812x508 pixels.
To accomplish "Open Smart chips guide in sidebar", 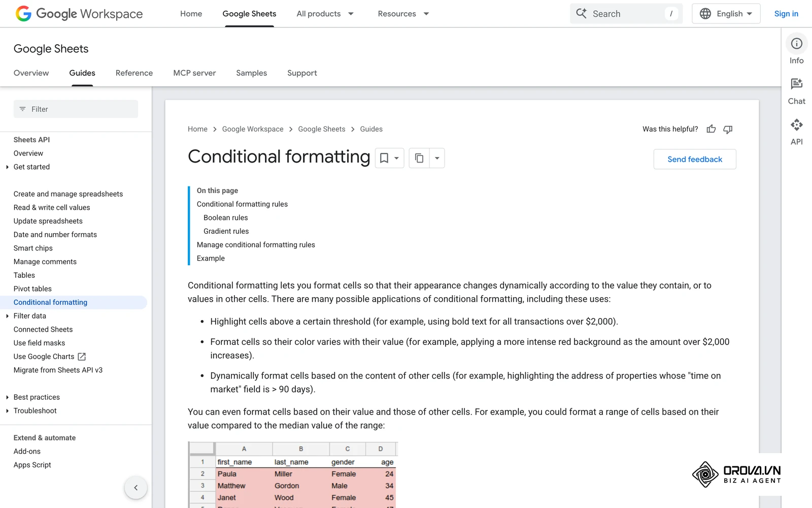I will tap(33, 248).
